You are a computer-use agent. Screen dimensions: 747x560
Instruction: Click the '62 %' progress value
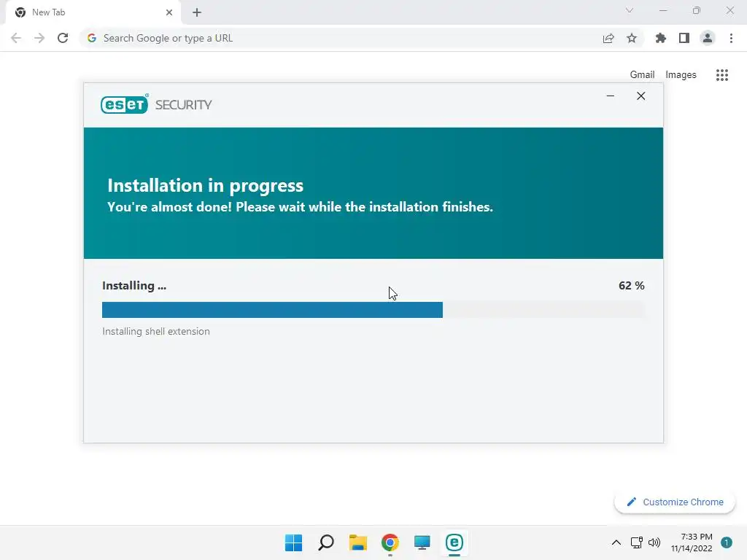[x=631, y=286]
